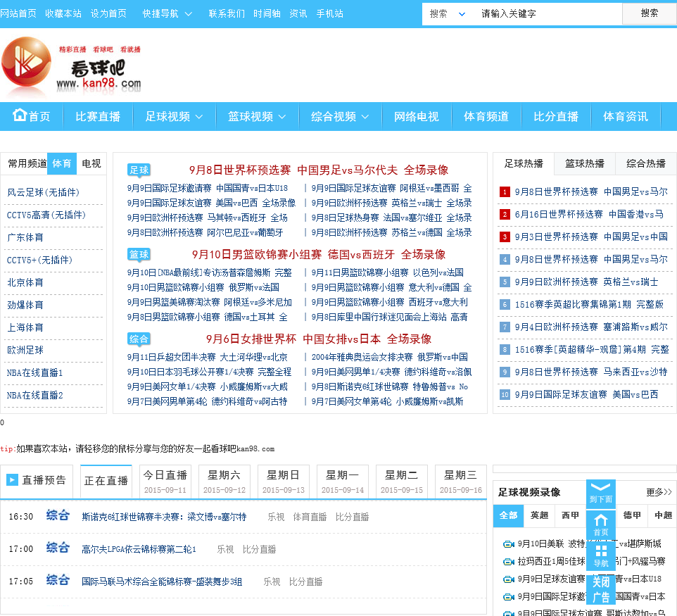Click headline 9月10日男篮欧锦赛小组赛 德国vs西班牙
677x616 pixels.
319,254
